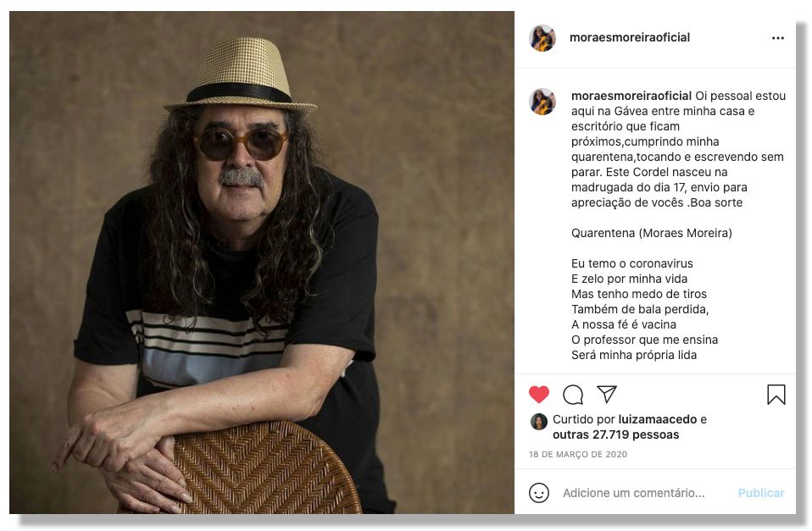Open the small avatar of liker luizamaacedo

pos(538,422)
